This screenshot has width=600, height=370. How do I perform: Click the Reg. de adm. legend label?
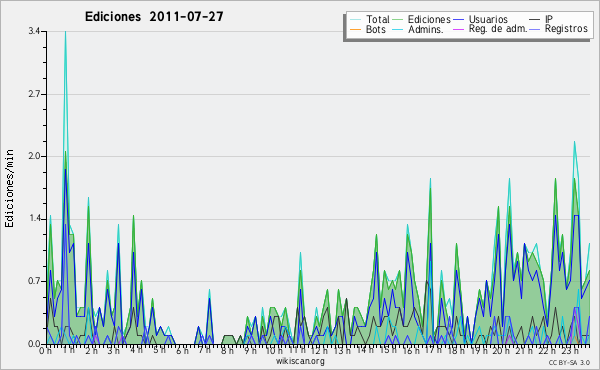tap(498, 29)
